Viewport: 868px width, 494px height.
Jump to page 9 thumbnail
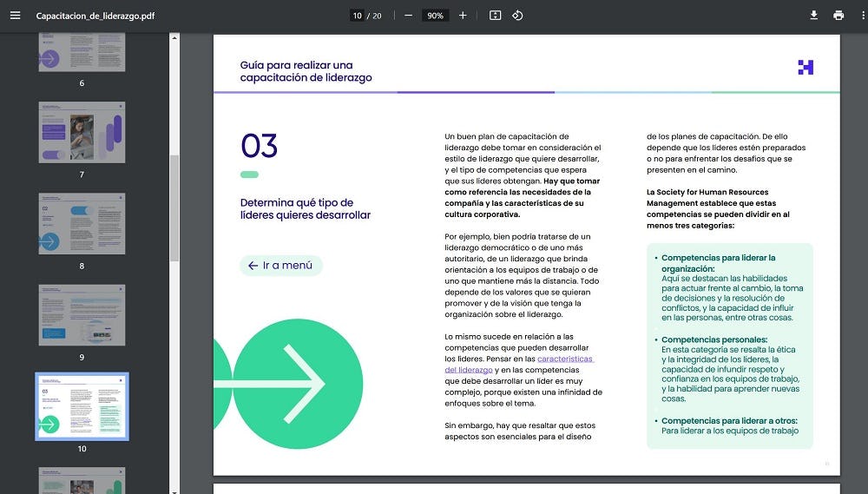coord(82,314)
